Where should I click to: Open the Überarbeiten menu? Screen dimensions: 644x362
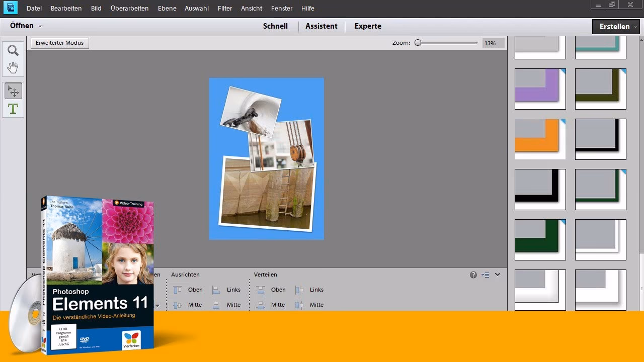click(x=129, y=8)
